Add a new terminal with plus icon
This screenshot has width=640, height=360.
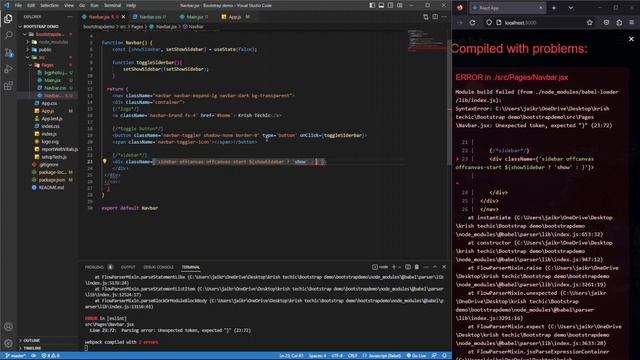394,267
